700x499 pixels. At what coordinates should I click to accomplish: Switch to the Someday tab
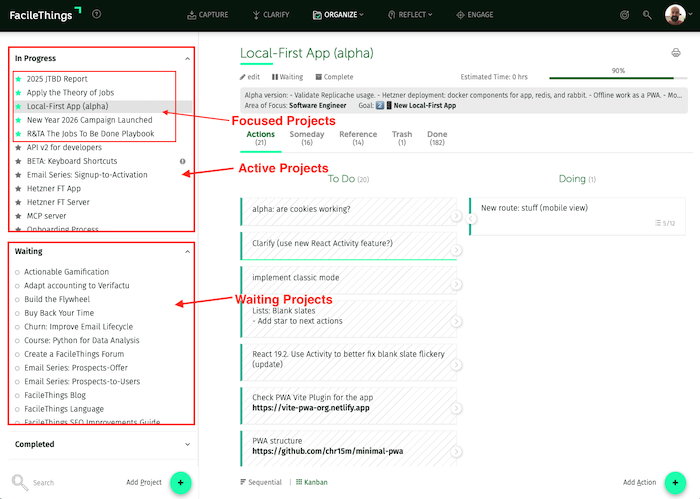tap(307, 138)
